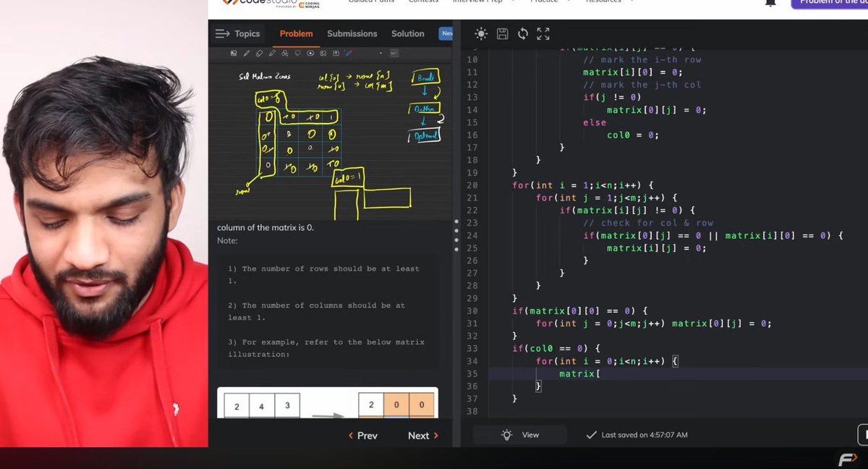Open the Topics hamburger menu icon
This screenshot has height=469, width=868.
[223, 34]
